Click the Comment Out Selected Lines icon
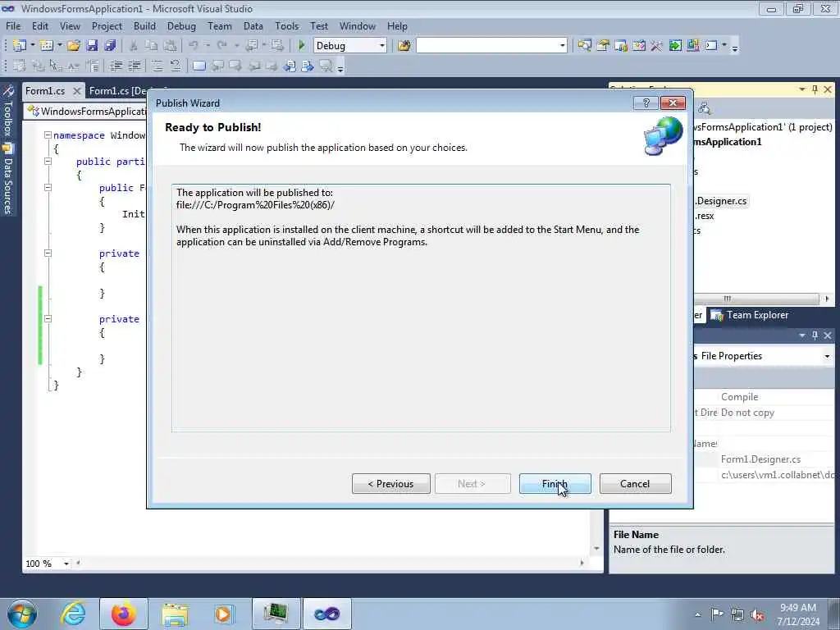 click(157, 66)
